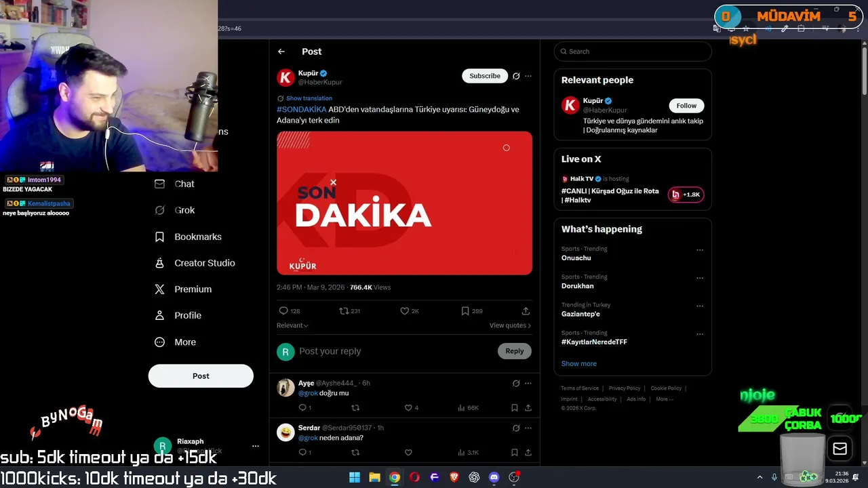Screen dimensions: 868x488
Task: Open Bookmarks in the left sidebar
Action: 188,237
